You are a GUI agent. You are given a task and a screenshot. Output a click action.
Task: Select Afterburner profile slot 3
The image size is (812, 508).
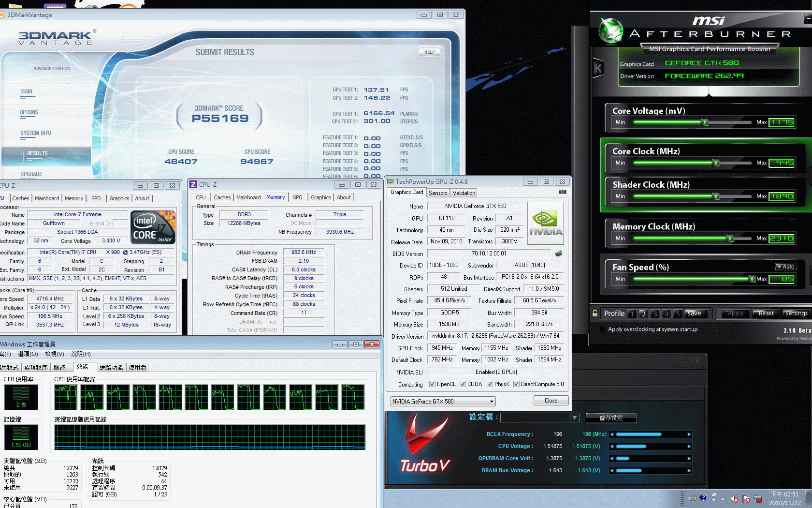point(655,314)
